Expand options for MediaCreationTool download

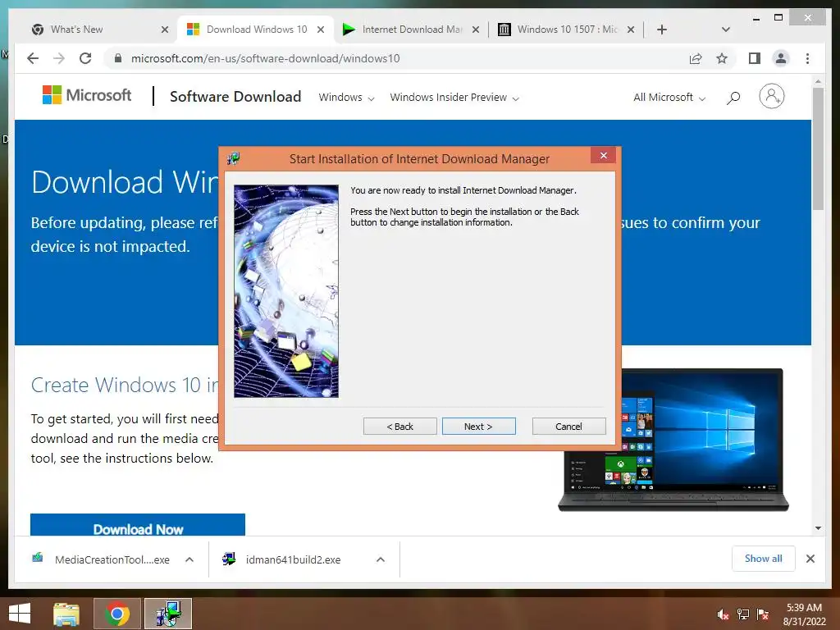point(189,559)
